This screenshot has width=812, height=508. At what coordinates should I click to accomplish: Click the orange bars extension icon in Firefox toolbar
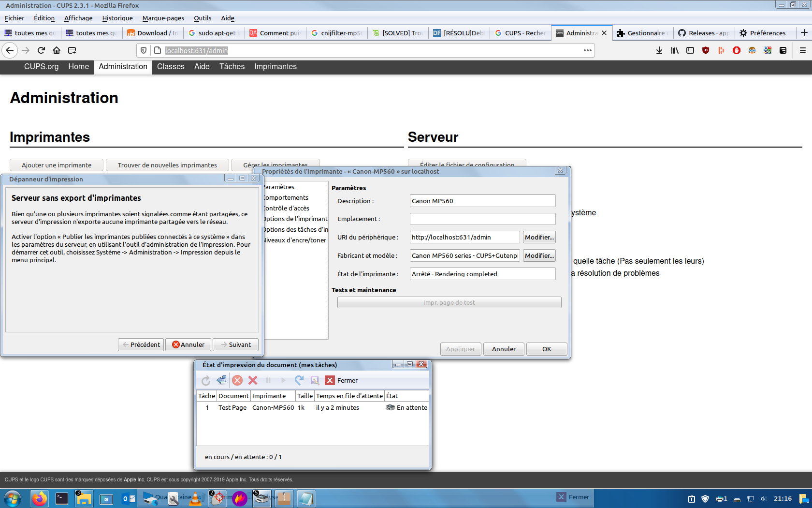tap(721, 50)
